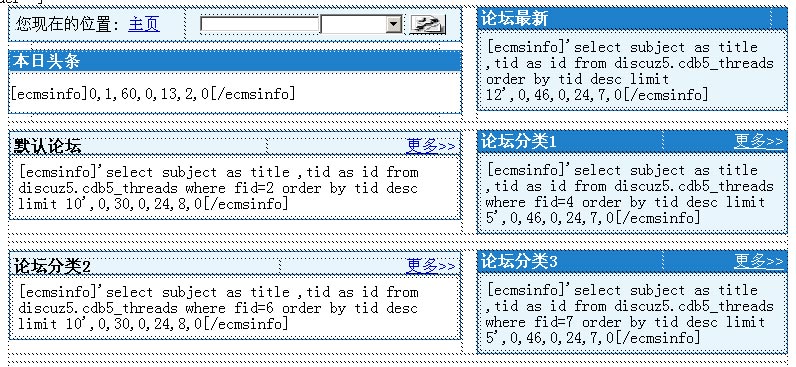Click 更多>> link beside 默认论坛
The height and width of the screenshot is (367, 796).
point(431,146)
